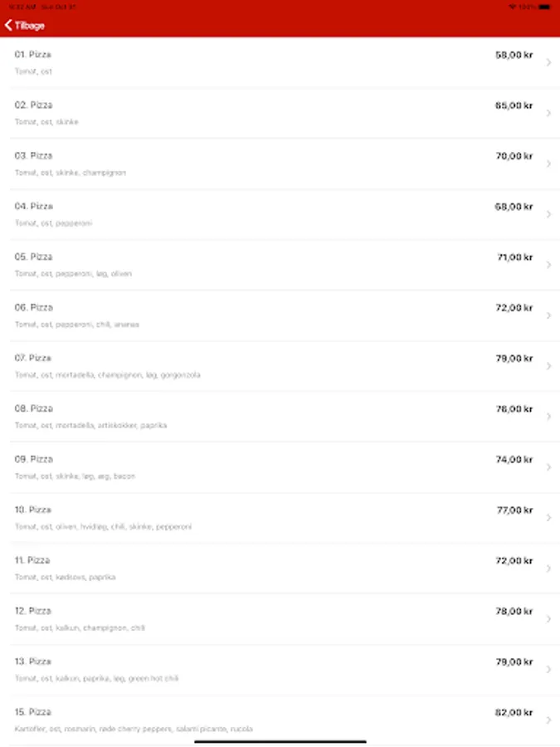This screenshot has height=747, width=560.
Task: Open the 06. Pizza arrow icon
Action: click(548, 315)
